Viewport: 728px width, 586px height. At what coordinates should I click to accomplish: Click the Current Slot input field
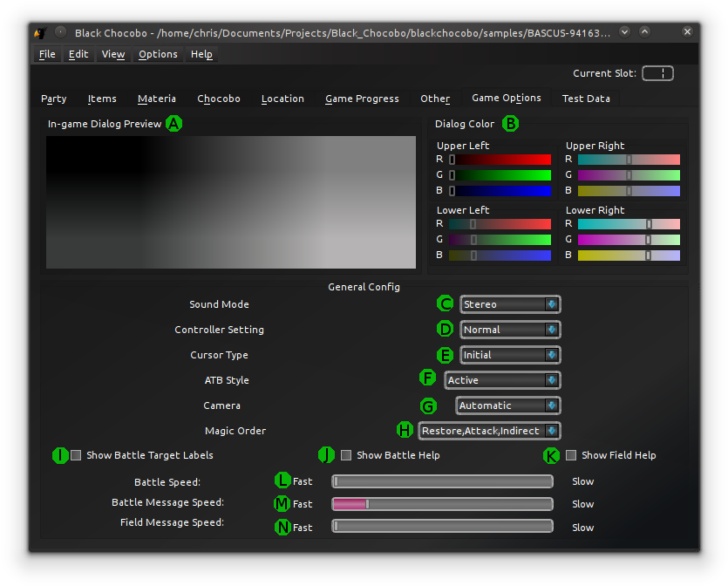657,73
